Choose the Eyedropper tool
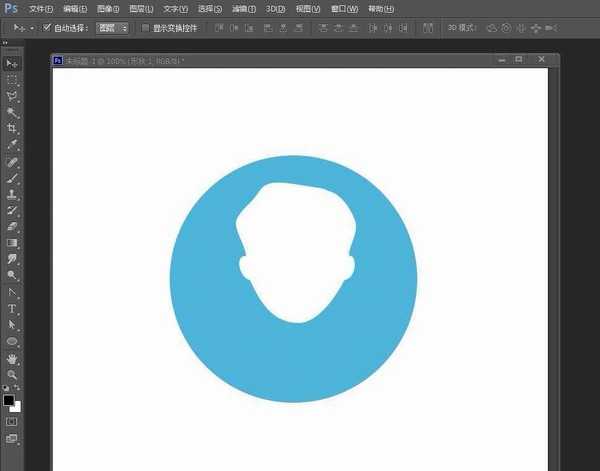 12,144
